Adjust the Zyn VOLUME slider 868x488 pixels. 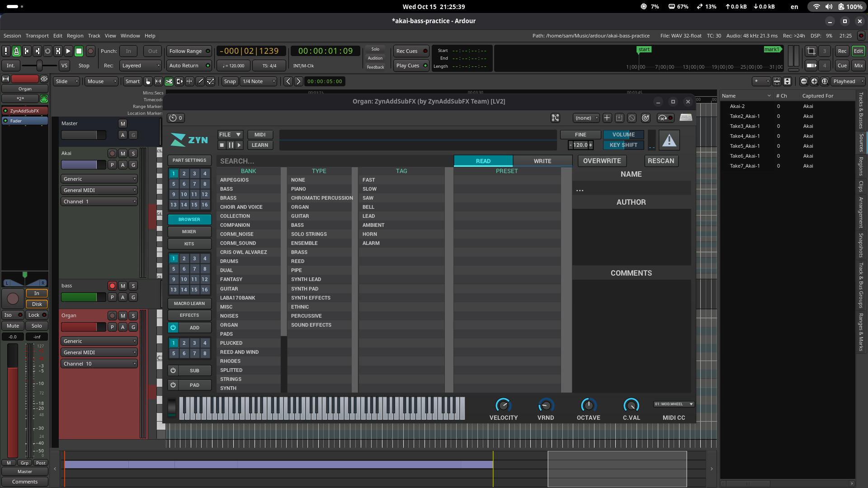click(x=623, y=135)
